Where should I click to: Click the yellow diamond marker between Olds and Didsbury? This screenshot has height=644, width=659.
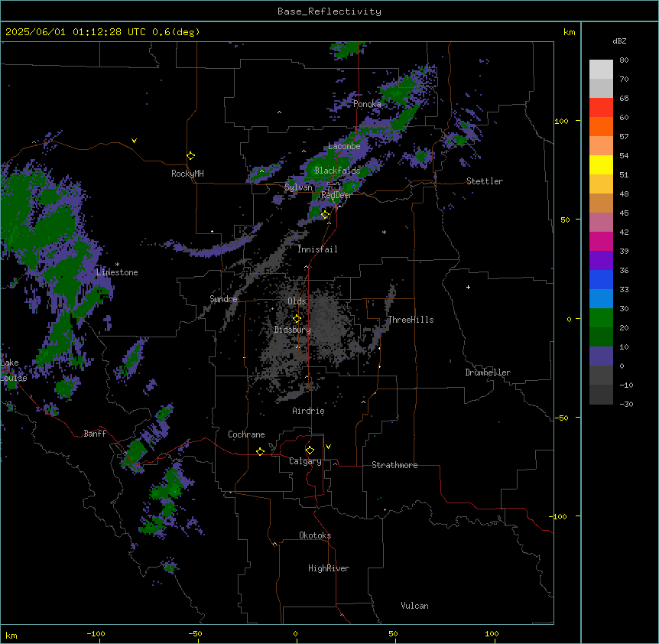297,319
